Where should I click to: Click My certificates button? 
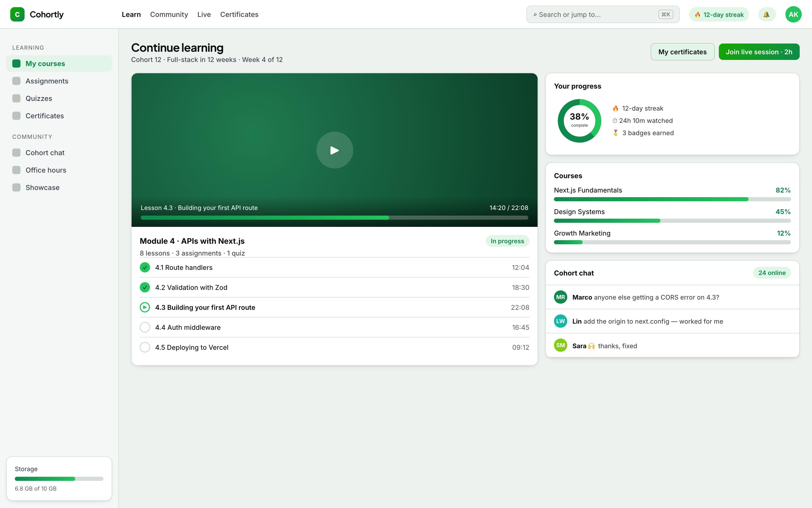pyautogui.click(x=682, y=52)
